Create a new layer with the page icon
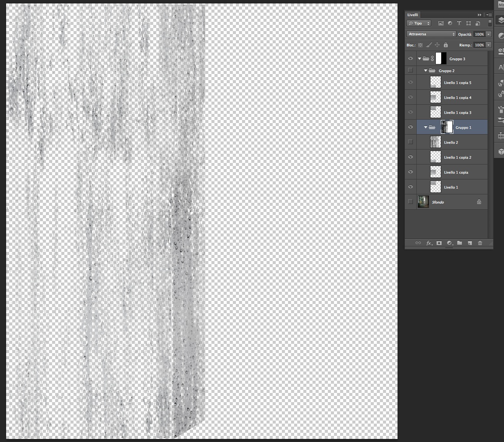This screenshot has height=442, width=504. (470, 243)
